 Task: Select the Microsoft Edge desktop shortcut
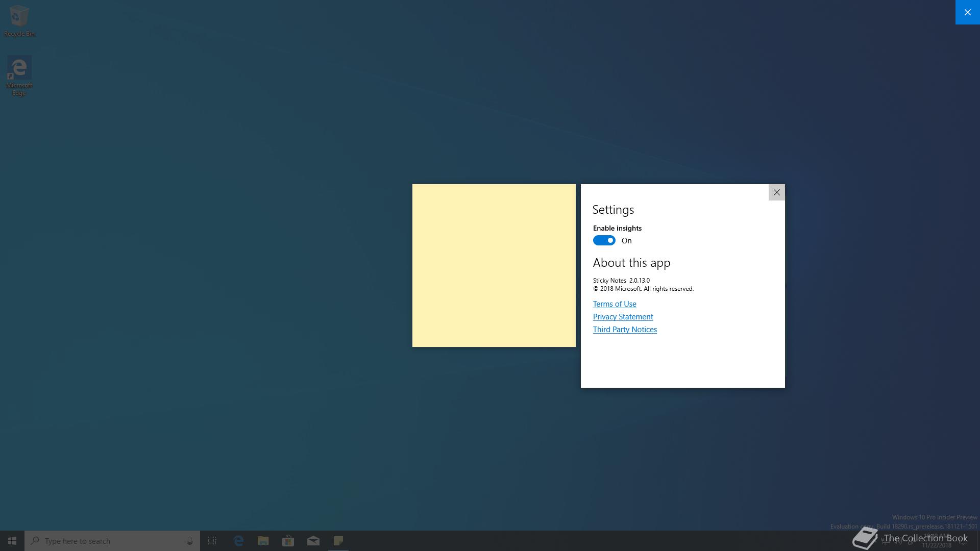(x=19, y=76)
